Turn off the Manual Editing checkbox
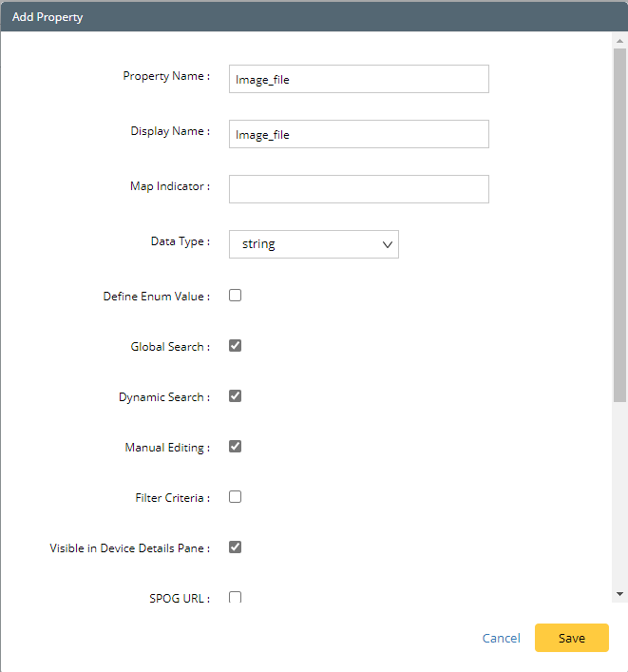The image size is (628, 672). pyautogui.click(x=236, y=447)
